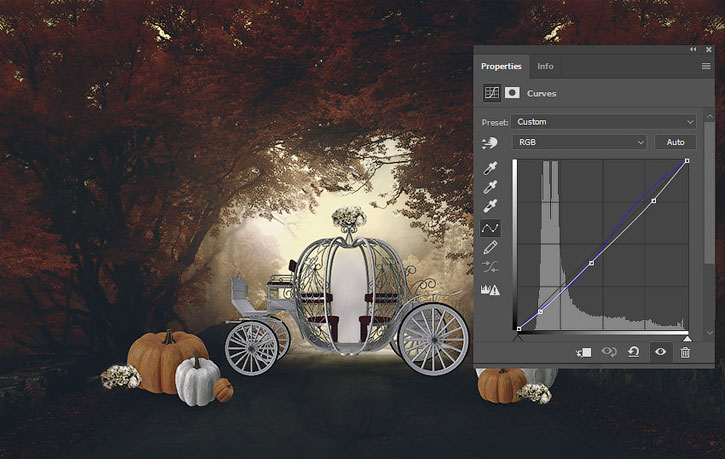
Task: Click the panel scrollbar up arrow
Action: [x=710, y=116]
